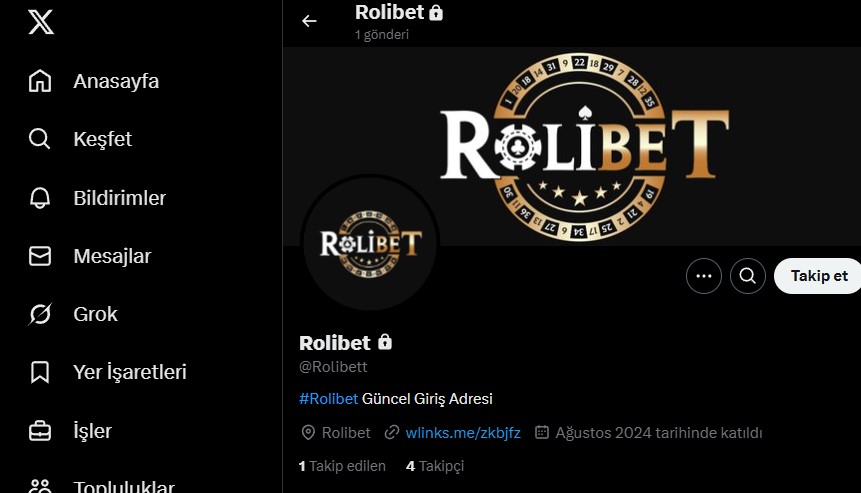Open Grok icon in sidebar
The width and height of the screenshot is (861, 493).
40,314
